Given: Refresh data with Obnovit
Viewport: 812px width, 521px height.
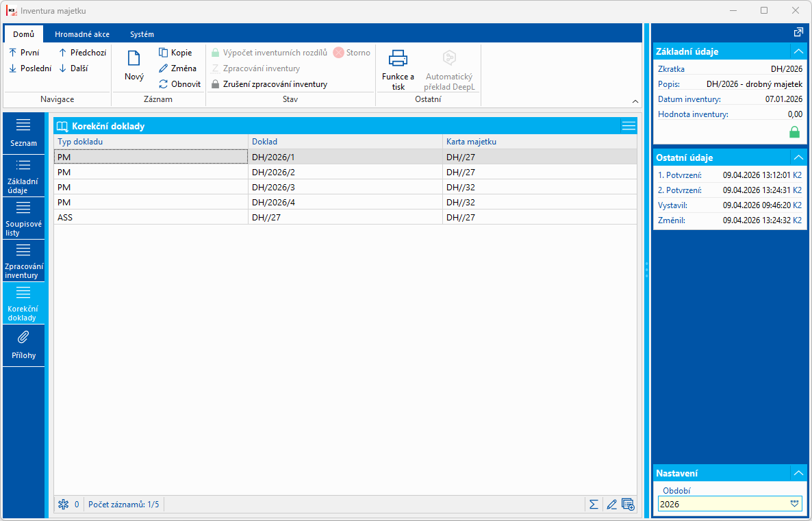Looking at the screenshot, I should point(179,84).
